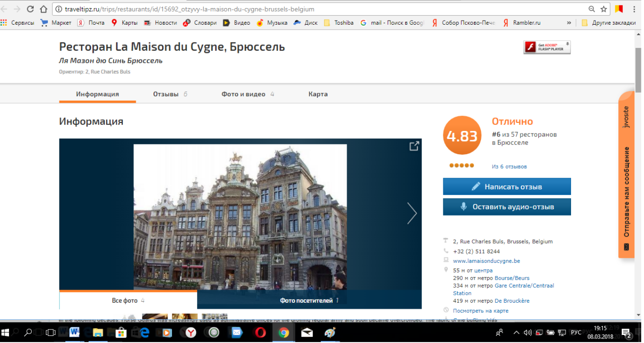Click the Bourse/Beurs metro link
This screenshot has width=644, height=343.
(512, 278)
